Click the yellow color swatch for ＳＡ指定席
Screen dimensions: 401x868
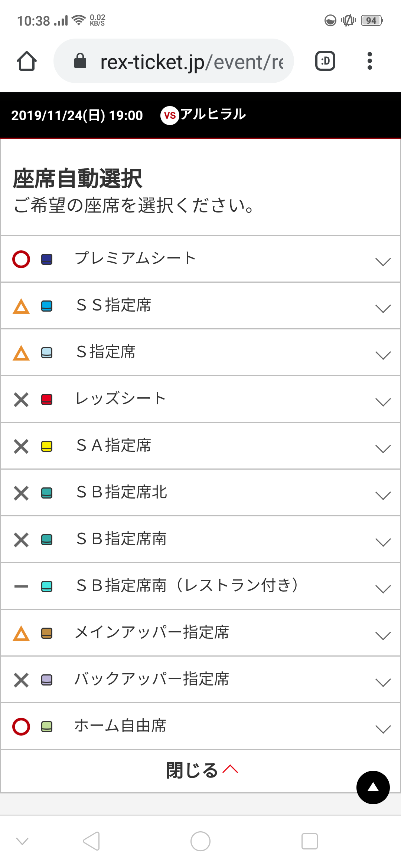47,446
